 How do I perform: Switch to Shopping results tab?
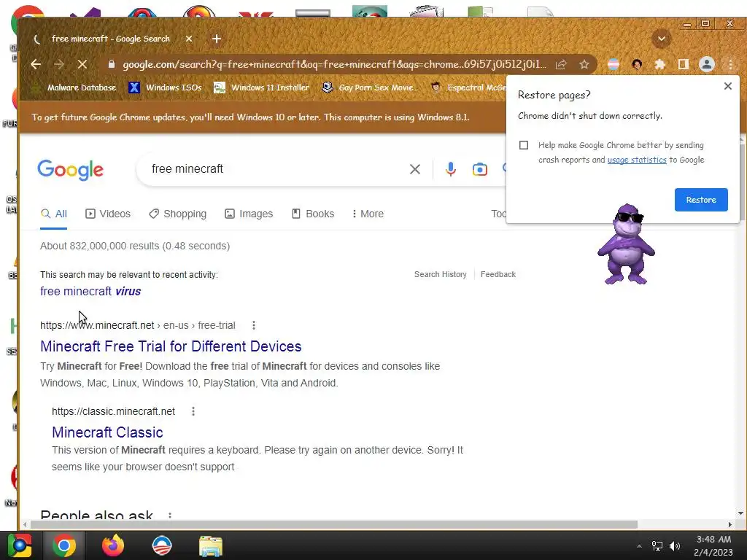178,214
